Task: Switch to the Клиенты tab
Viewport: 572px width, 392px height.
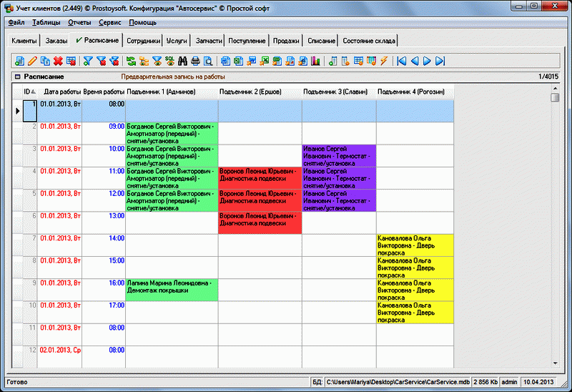Action: (24, 41)
